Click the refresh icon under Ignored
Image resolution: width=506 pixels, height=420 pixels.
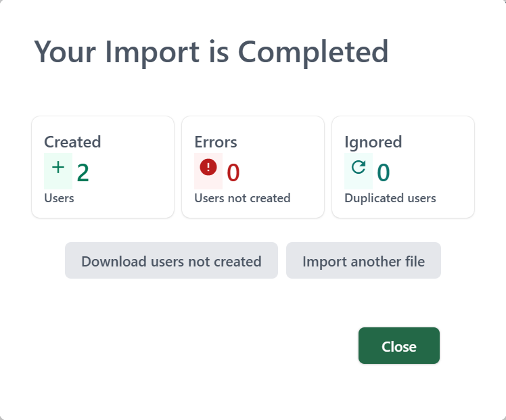(359, 167)
